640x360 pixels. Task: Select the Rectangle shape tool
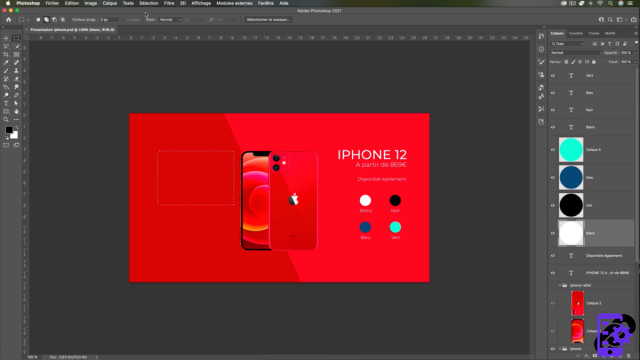pyautogui.click(x=6, y=111)
